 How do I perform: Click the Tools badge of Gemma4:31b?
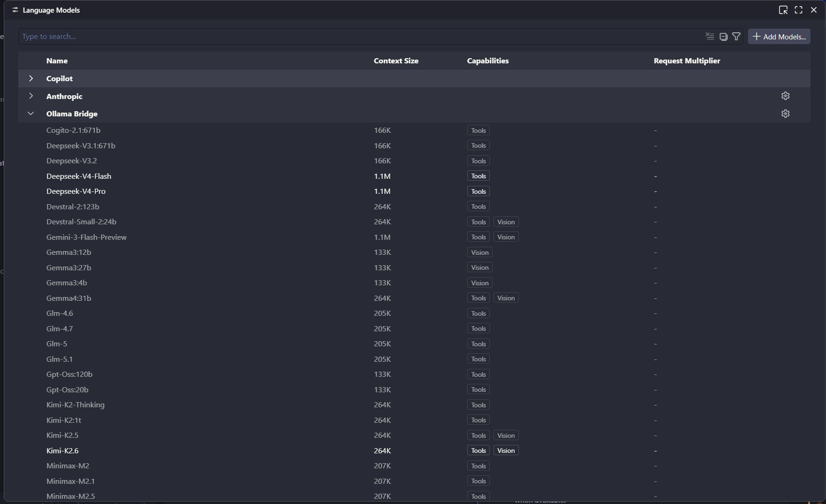478,298
